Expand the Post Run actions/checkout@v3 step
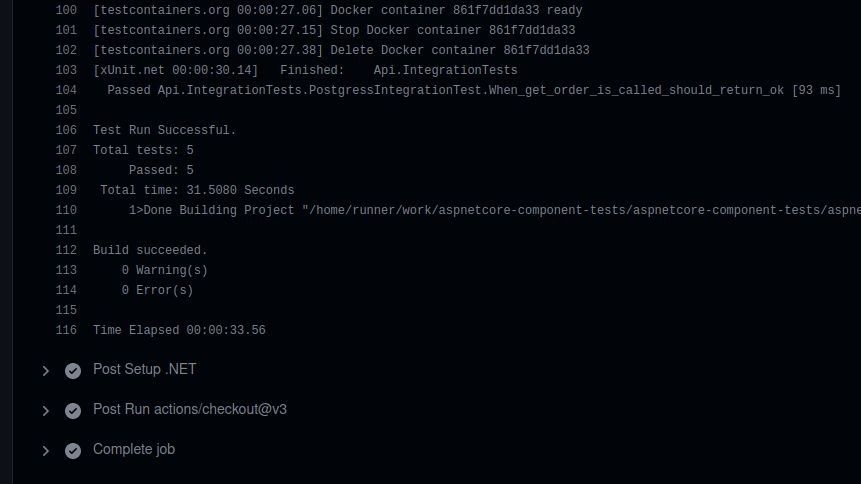The height and width of the screenshot is (484, 861). [x=46, y=411]
